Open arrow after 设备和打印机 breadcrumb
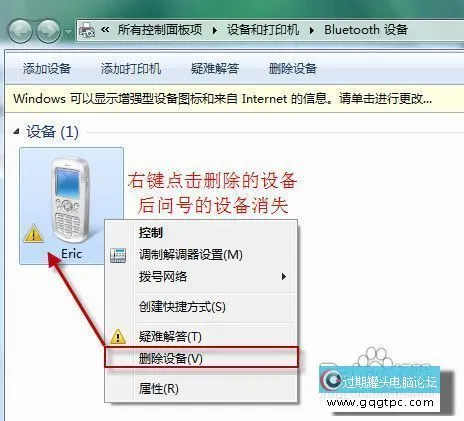This screenshot has width=464, height=421. (x=312, y=30)
